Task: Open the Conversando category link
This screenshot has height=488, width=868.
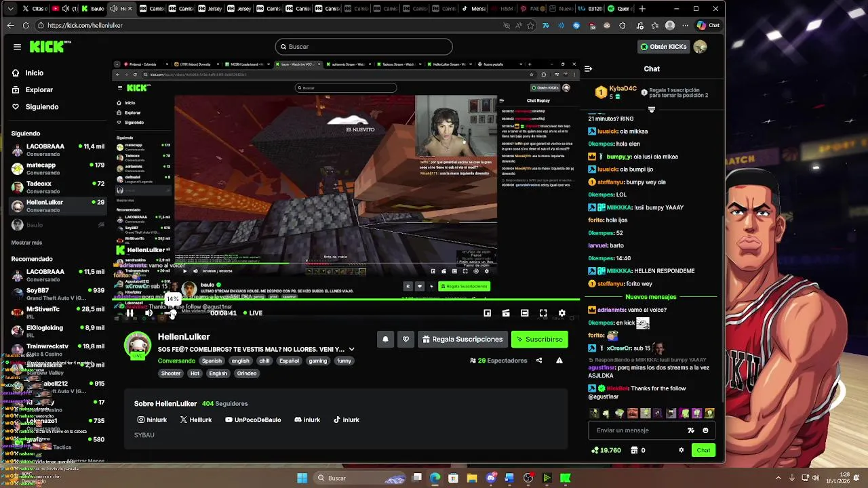Action: (176, 361)
